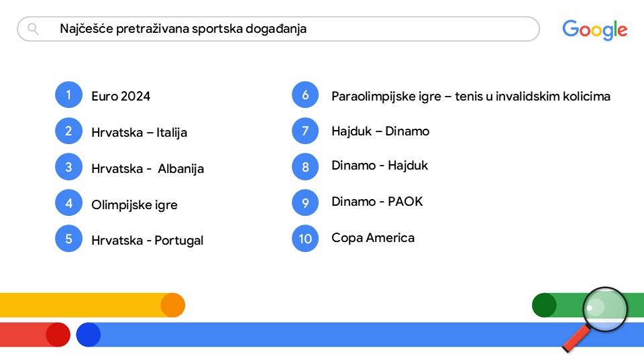Viewport: 644px width, 362px height.
Task: Open Paraolimpijske igre tenis entry
Action: (470, 96)
